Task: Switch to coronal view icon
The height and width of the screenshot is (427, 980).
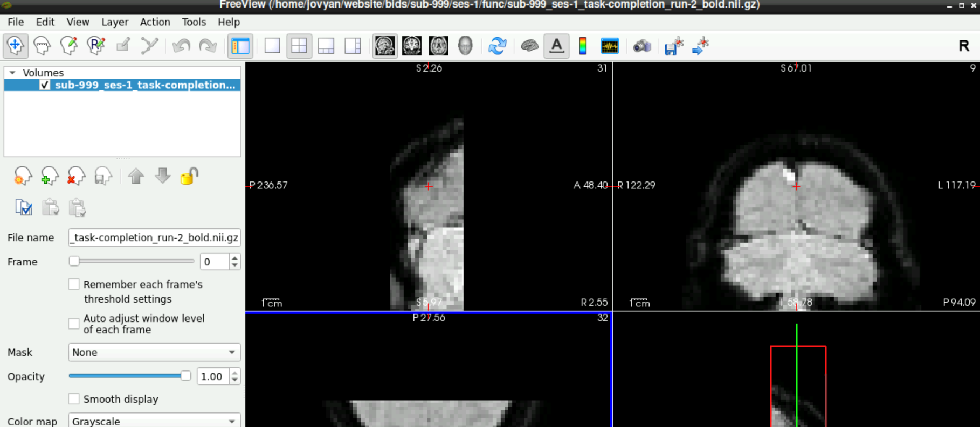Action: click(x=411, y=46)
